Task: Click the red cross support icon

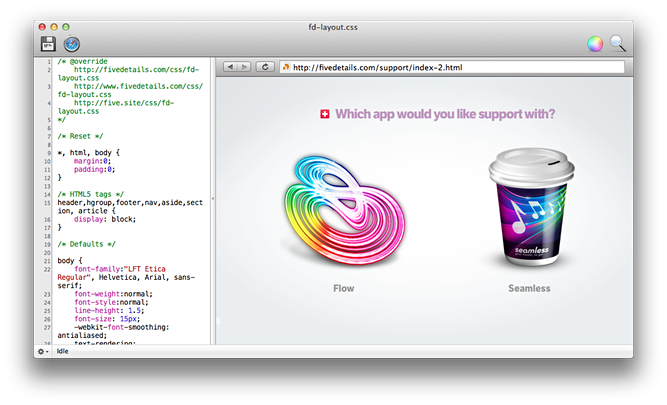Action: (x=321, y=115)
